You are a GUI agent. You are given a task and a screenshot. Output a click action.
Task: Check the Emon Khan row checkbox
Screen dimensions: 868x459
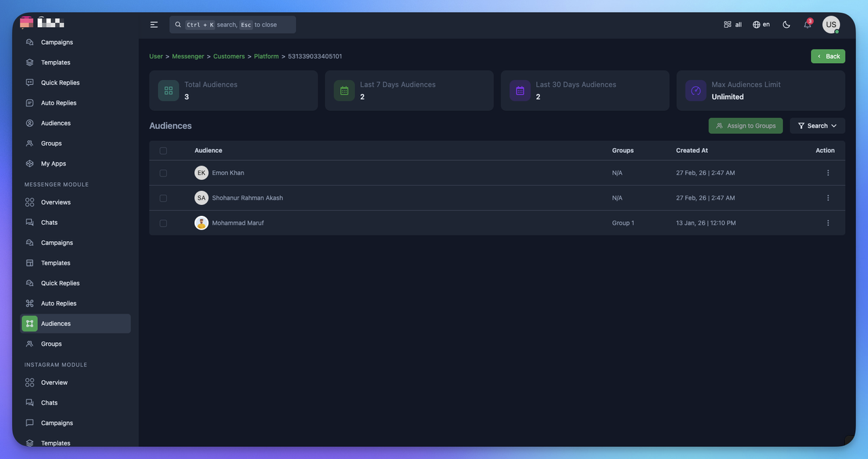[x=163, y=173]
